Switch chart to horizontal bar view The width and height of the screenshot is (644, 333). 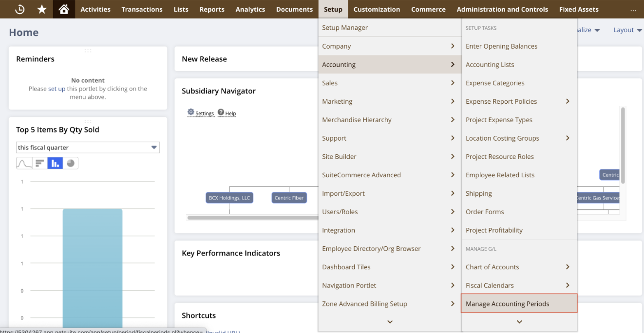pyautogui.click(x=39, y=163)
